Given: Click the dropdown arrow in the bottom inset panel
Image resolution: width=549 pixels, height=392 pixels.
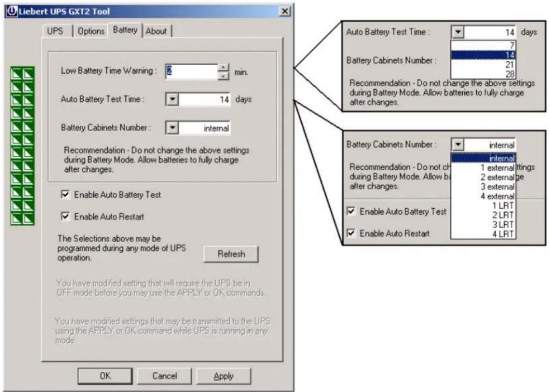Looking at the screenshot, I should 458,144.
